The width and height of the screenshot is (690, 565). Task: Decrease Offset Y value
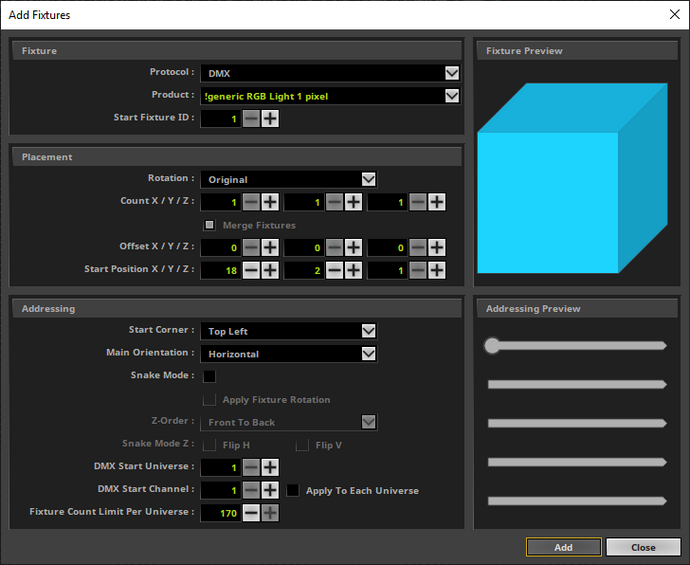coord(334,247)
